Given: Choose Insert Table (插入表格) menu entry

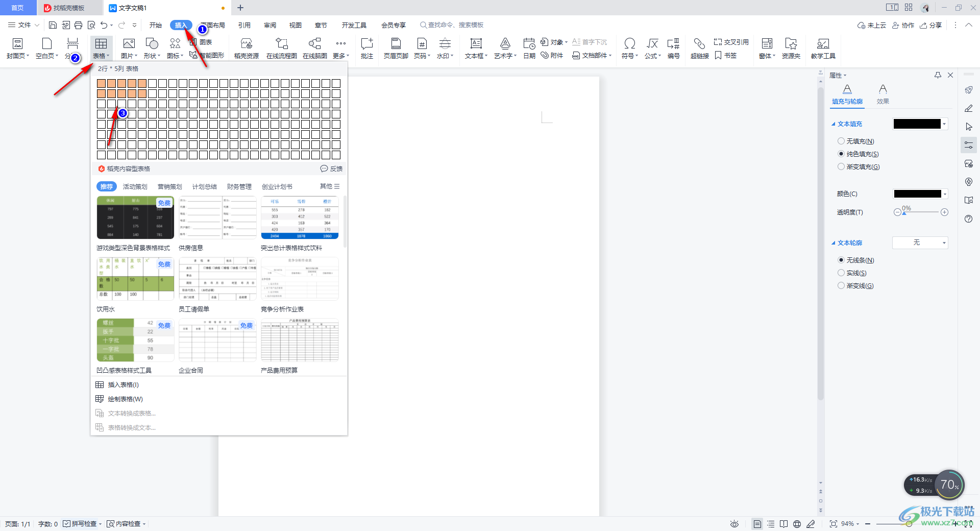Looking at the screenshot, I should click(124, 385).
